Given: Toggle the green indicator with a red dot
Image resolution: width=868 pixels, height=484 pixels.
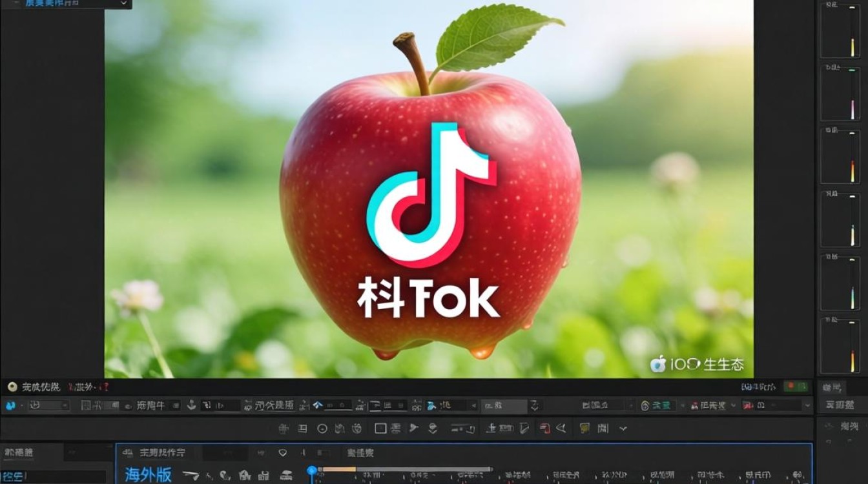Looking at the screenshot, I should pyautogui.click(x=796, y=387).
